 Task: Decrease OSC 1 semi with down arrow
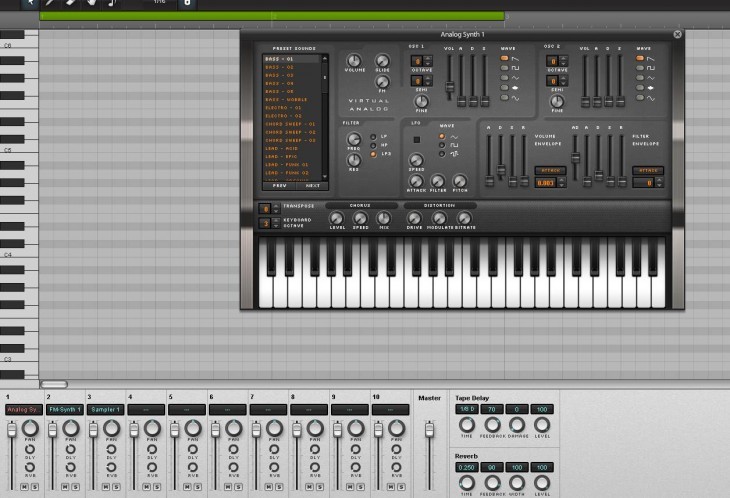[428, 83]
